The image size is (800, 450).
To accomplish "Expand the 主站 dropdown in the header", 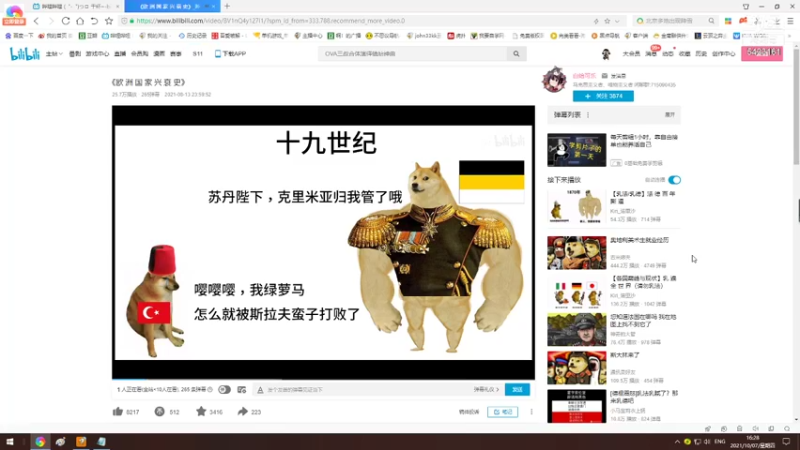I will coord(54,54).
